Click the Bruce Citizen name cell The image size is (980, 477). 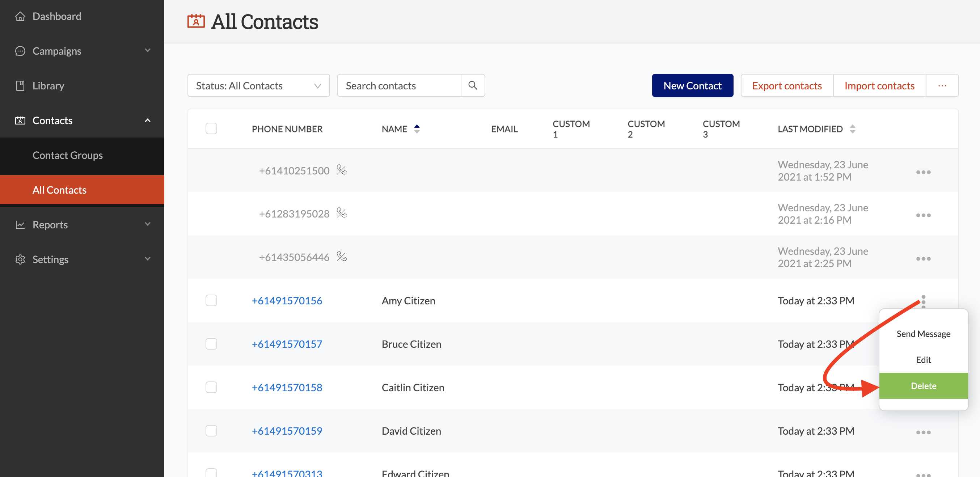coord(411,344)
